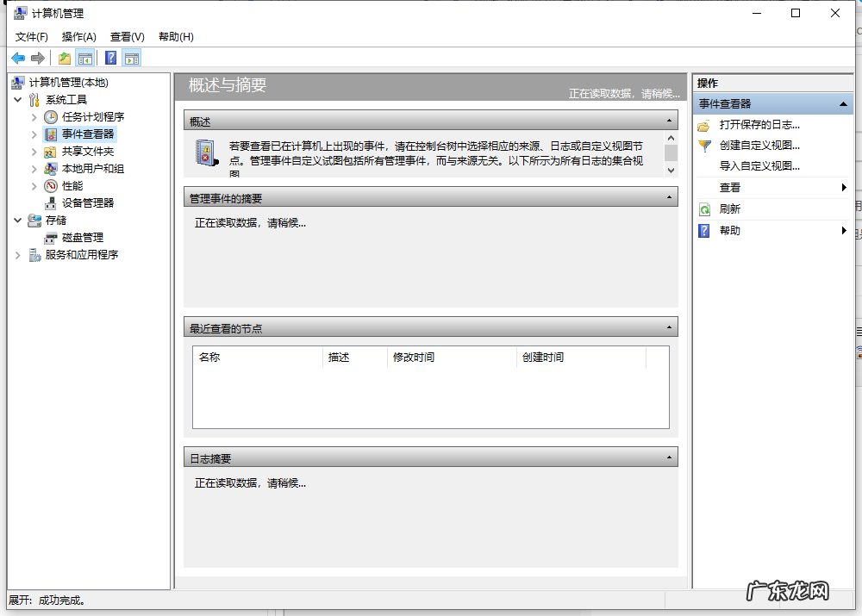Collapse the 日志摘要 section header
Screen dimensions: 862x616
pyautogui.click(x=669, y=457)
